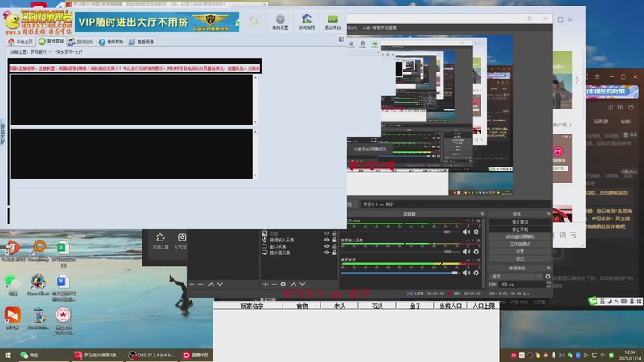Switch to 平台主页 tab
644x362 pixels.
click(20, 42)
